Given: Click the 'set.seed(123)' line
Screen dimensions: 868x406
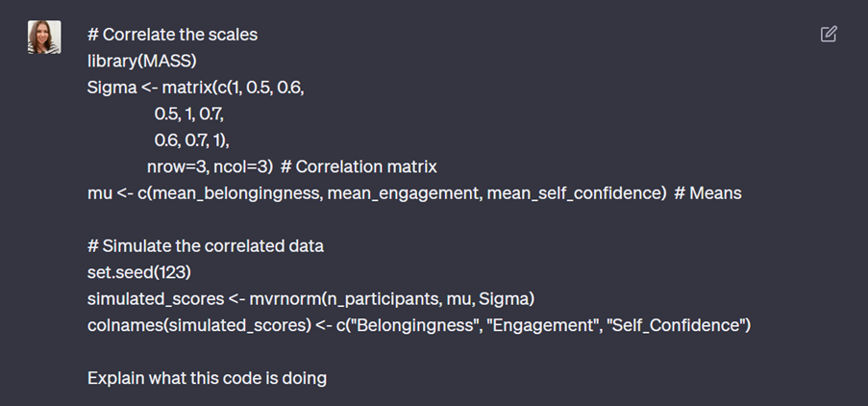Looking at the screenshot, I should coord(138,272).
